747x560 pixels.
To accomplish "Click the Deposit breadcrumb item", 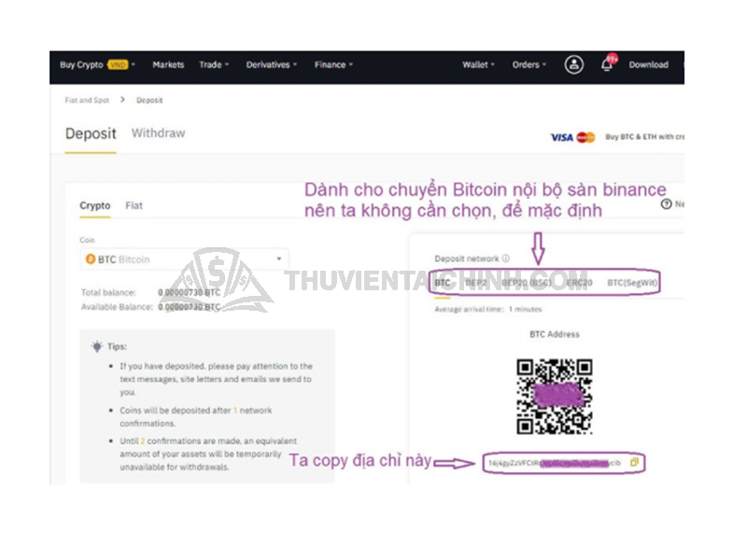I will pyautogui.click(x=149, y=100).
